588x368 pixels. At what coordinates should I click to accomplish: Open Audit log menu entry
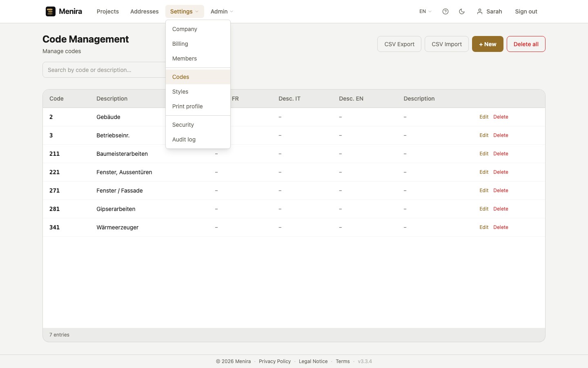[x=198, y=139]
